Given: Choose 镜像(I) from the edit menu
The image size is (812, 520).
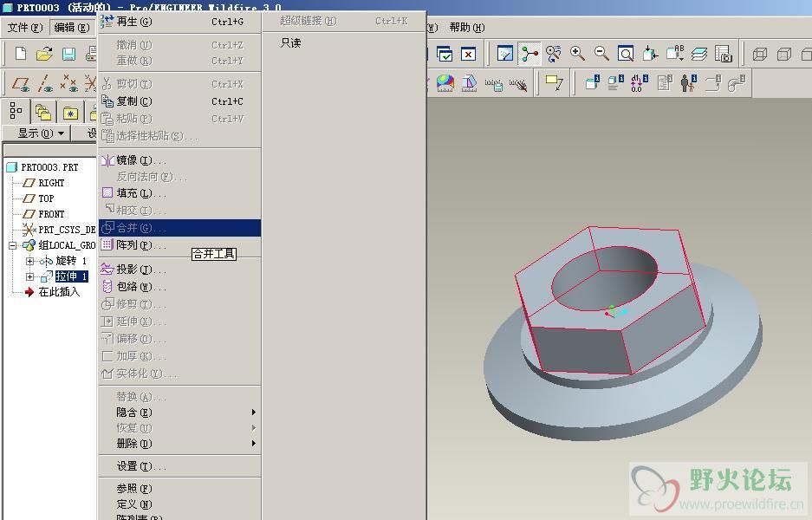Looking at the screenshot, I should [x=179, y=160].
